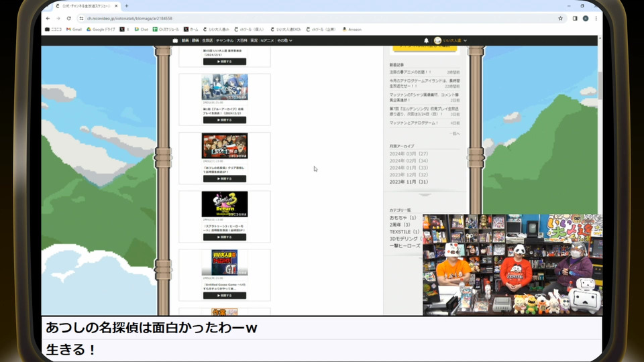Open the Amazon bookmark
The height and width of the screenshot is (362, 644).
pos(352,29)
